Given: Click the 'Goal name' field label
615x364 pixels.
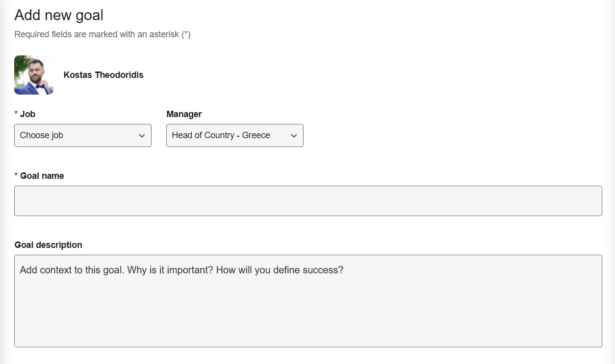Looking at the screenshot, I should (42, 176).
